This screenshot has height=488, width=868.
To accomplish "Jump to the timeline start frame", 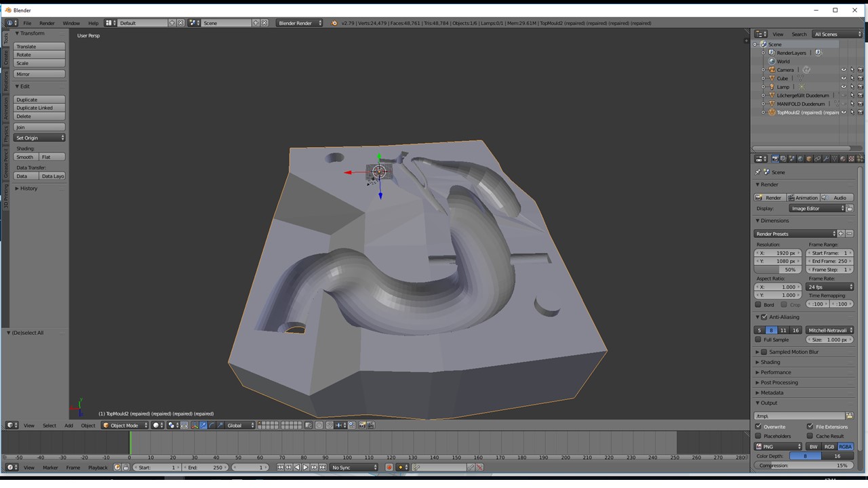I will click(281, 467).
